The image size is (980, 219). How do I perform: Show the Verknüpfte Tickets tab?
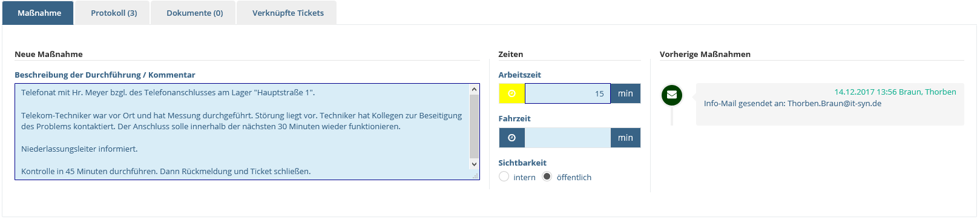(288, 13)
